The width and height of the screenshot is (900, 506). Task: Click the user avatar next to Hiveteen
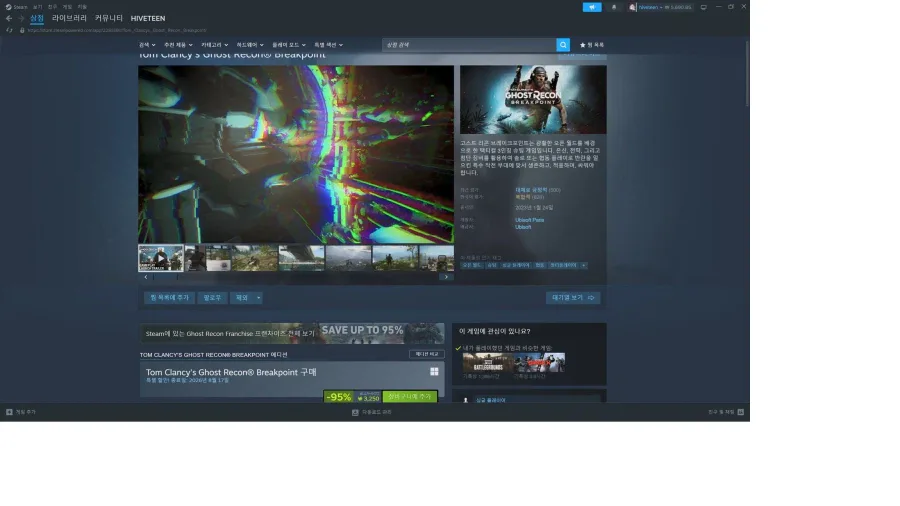click(632, 7)
